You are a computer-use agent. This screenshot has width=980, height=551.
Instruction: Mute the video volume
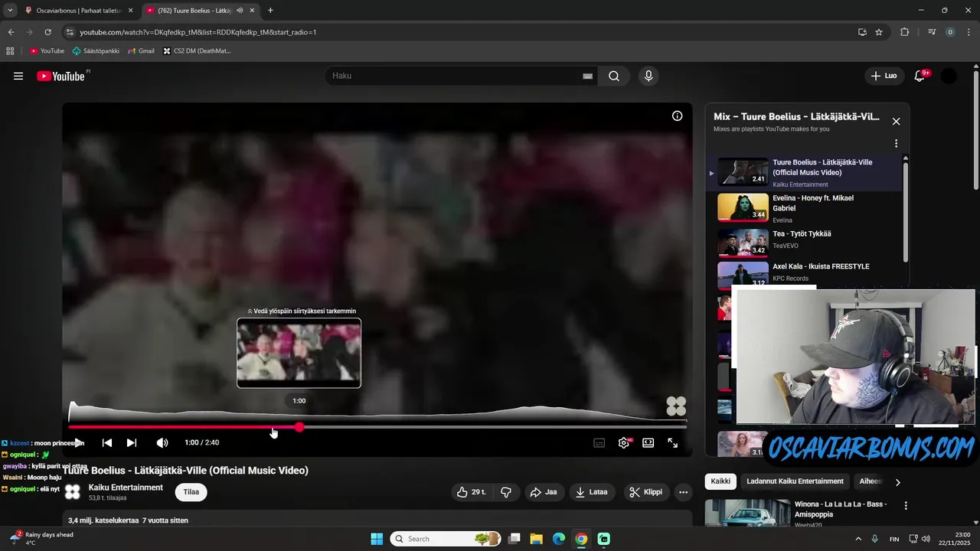[x=162, y=442]
